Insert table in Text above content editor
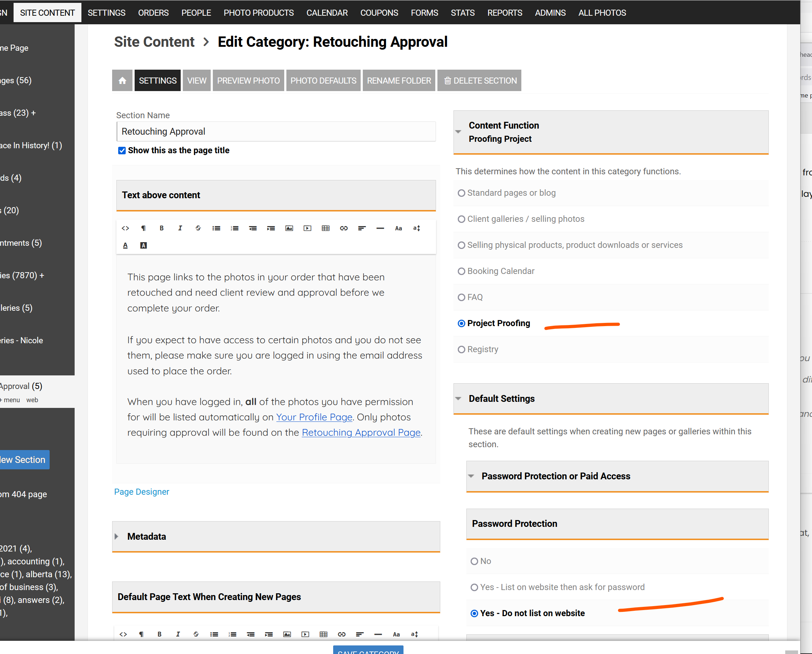This screenshot has width=812, height=654. point(326,228)
